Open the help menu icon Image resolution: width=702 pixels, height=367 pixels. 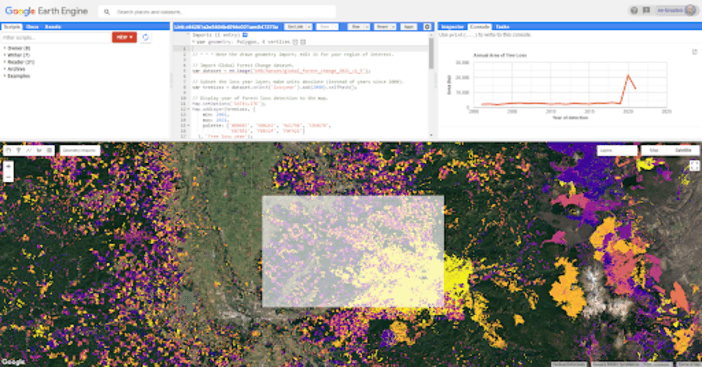pyautogui.click(x=634, y=10)
